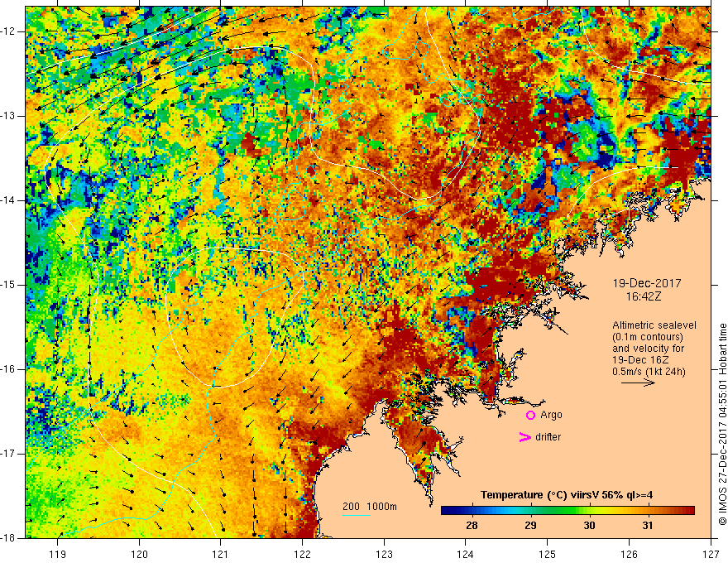The width and height of the screenshot is (728, 563).
Task: Click longitude axis label '120'
Action: (139, 554)
